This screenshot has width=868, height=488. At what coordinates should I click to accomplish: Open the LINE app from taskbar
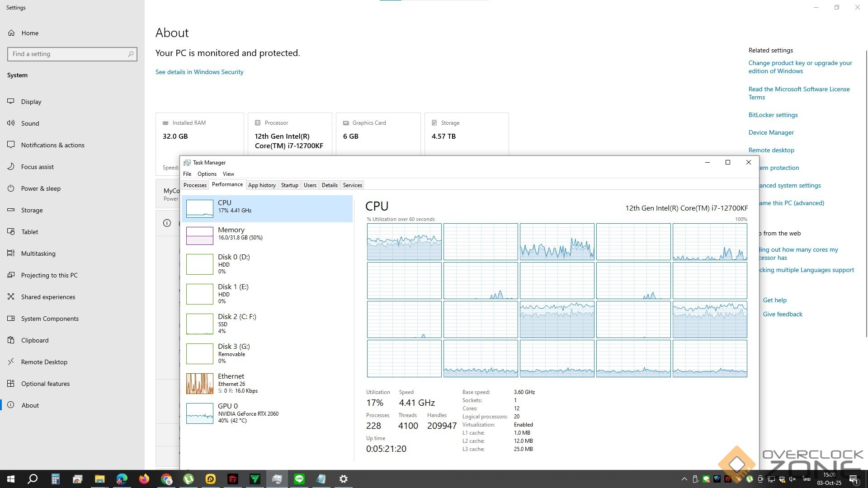point(299,479)
